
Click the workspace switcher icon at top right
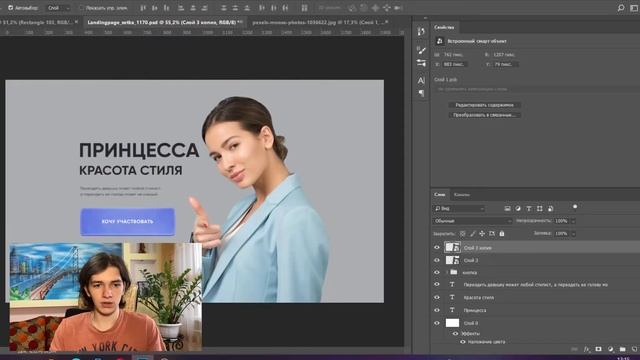(x=634, y=8)
